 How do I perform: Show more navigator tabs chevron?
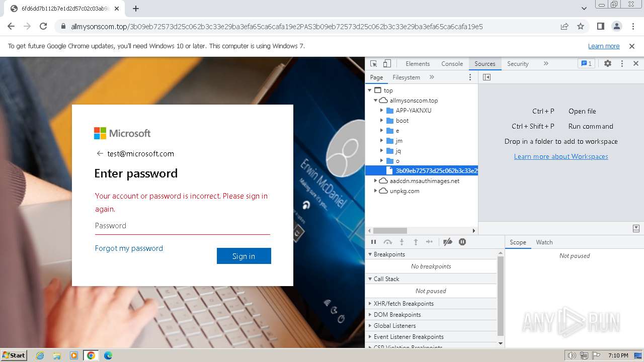[432, 77]
